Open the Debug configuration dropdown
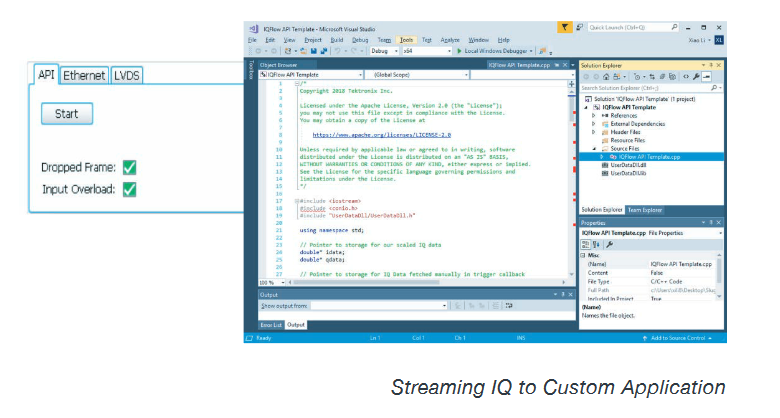 pos(387,49)
